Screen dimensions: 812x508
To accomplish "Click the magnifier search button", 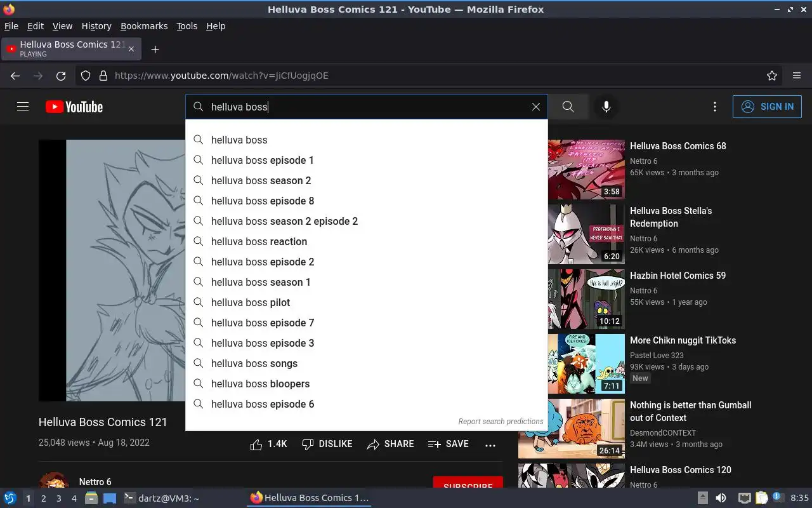I will [x=568, y=107].
